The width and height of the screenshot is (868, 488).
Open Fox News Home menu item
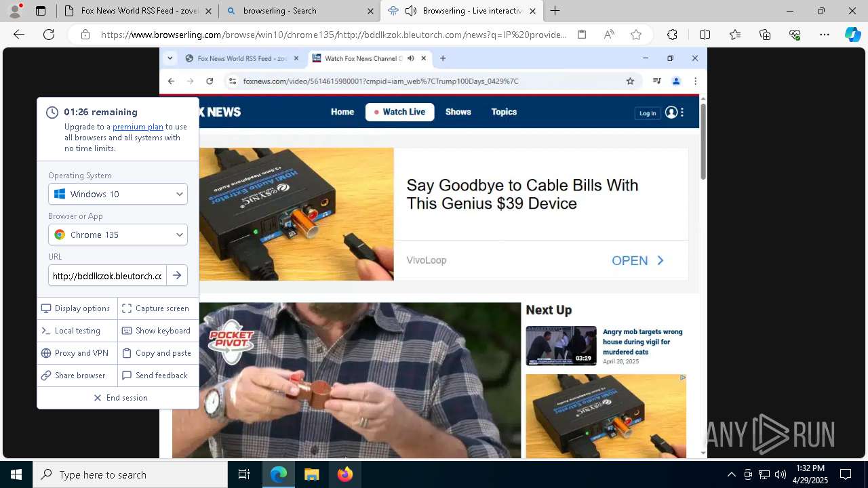point(342,112)
